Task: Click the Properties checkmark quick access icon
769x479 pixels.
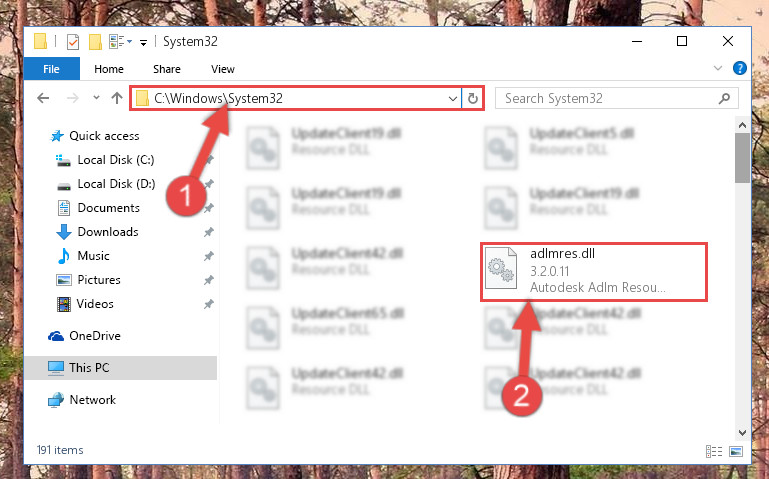Action: (73, 42)
